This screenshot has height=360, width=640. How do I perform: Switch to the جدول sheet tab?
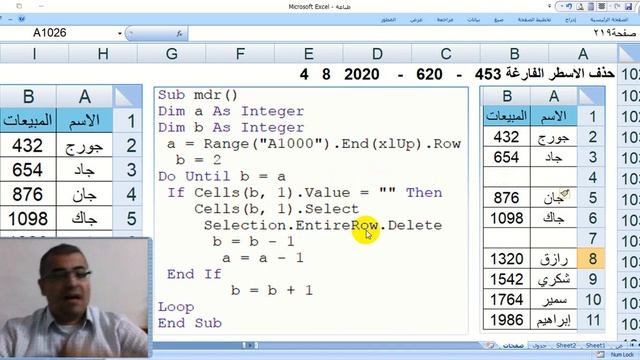(x=539, y=346)
